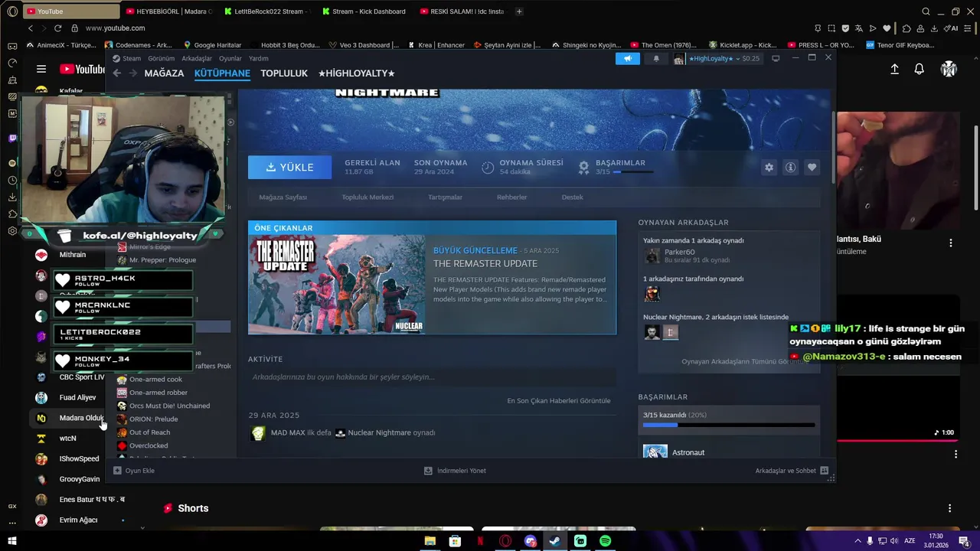Go to Topluluk Merkezi link
The width and height of the screenshot is (980, 551).
(367, 197)
